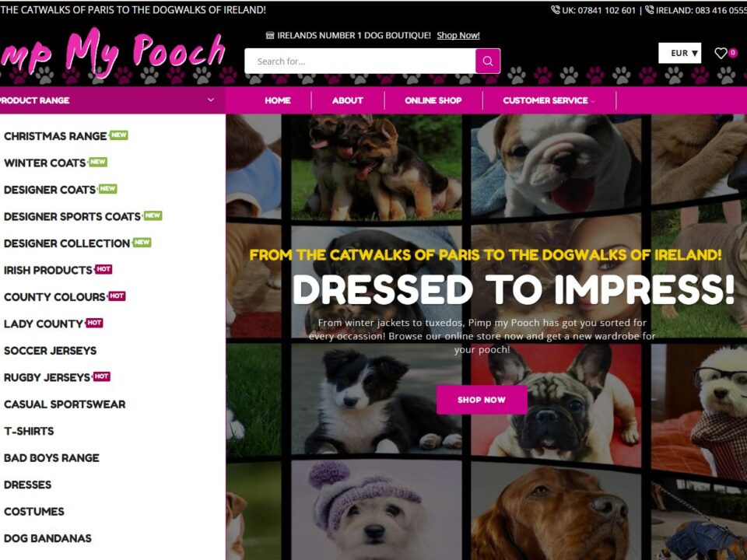The image size is (747, 560).
Task: Click the NEW badge beside Christmas Range
Action: tap(118, 135)
